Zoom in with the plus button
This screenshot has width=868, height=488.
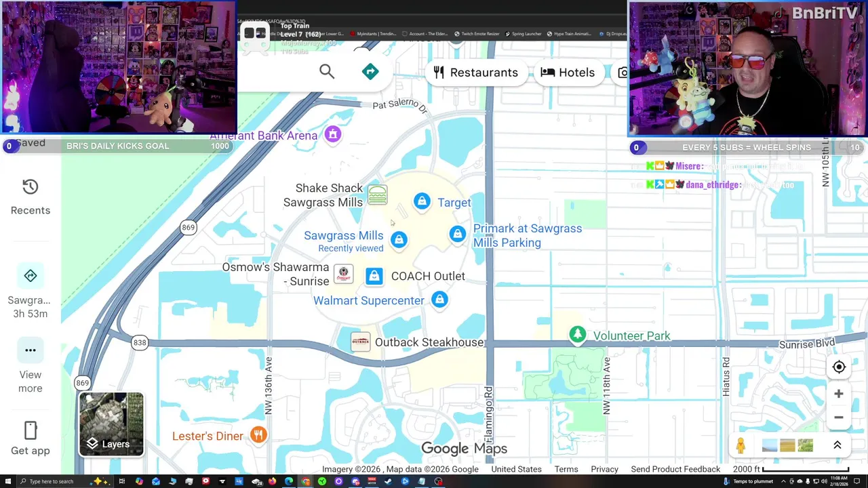click(839, 394)
